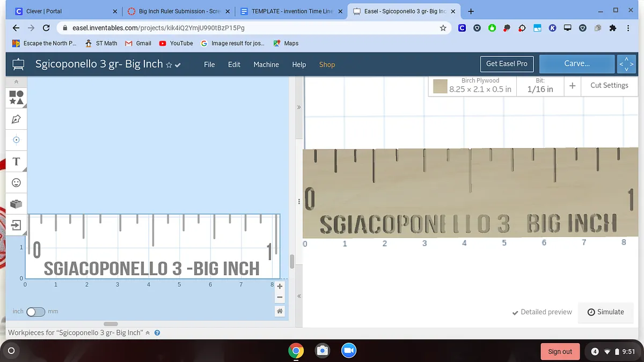This screenshot has width=644, height=362.
Task: Open the emoji icon library
Action: (x=16, y=183)
